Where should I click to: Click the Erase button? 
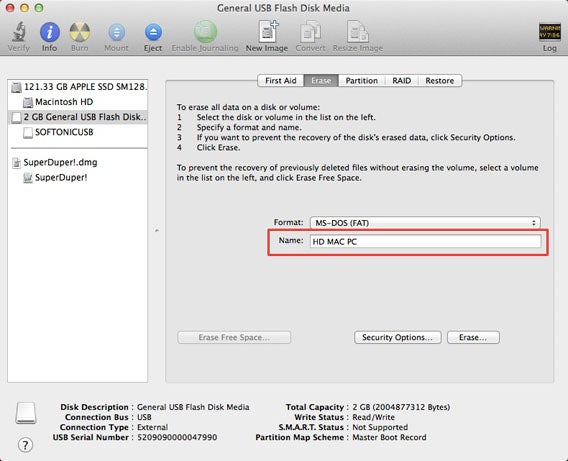[473, 337]
